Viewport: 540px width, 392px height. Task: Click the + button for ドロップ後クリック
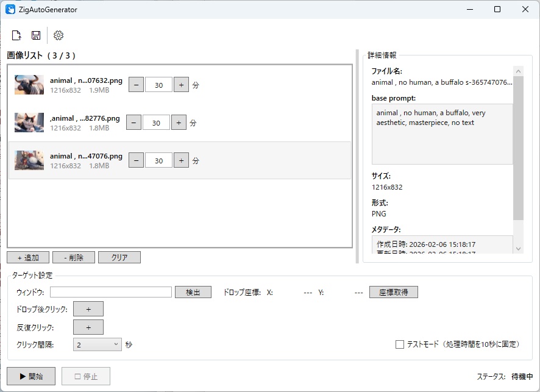88,308
